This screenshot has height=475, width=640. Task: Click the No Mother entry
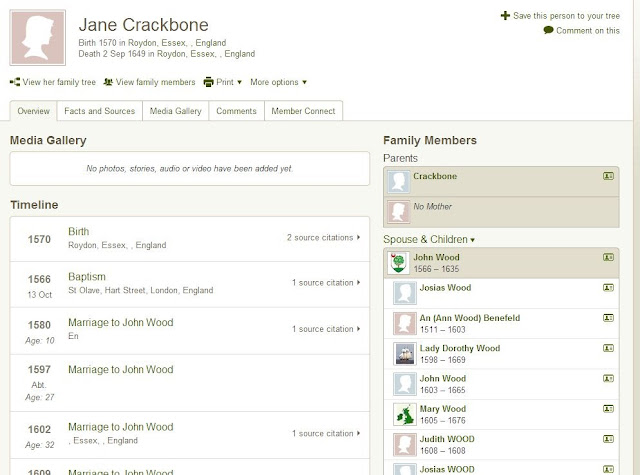432,206
